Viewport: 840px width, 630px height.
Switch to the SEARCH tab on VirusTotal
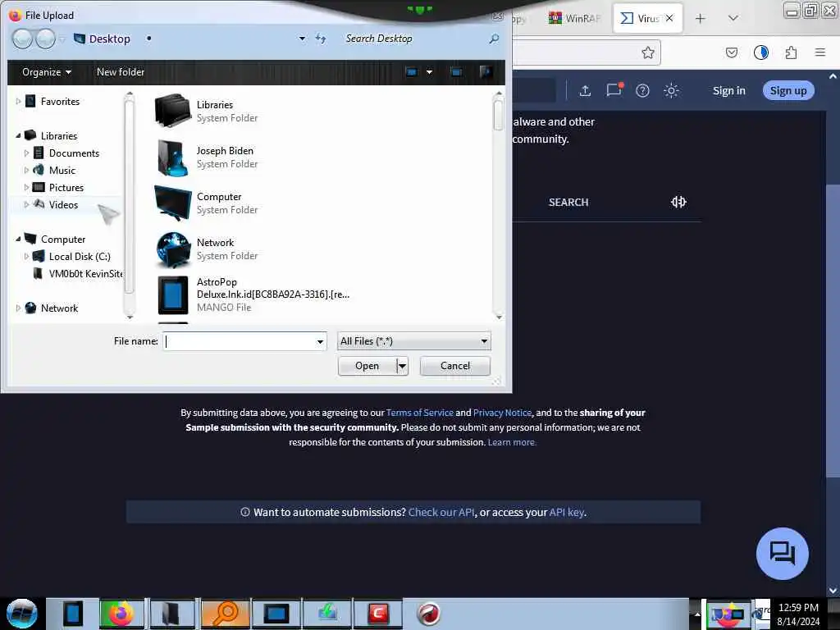tap(568, 202)
